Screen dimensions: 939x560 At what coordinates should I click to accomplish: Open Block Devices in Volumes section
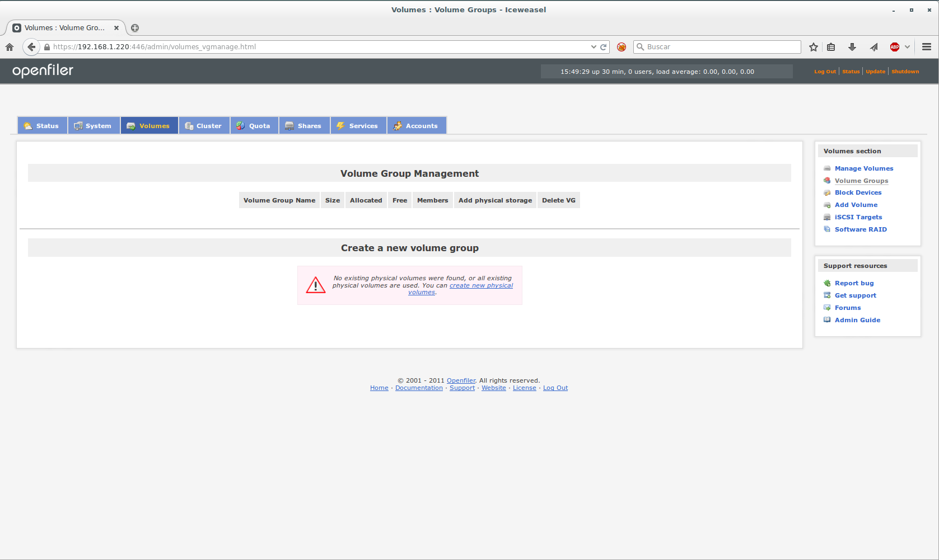[x=858, y=192]
